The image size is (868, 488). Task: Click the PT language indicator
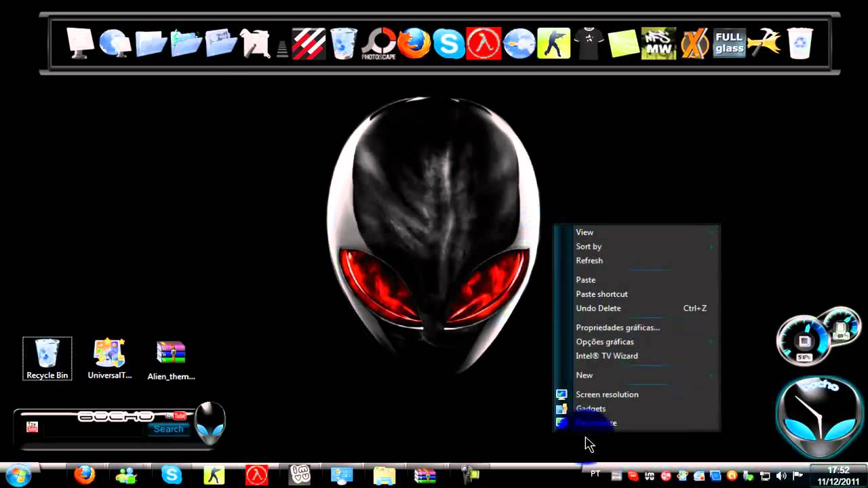[x=595, y=474]
